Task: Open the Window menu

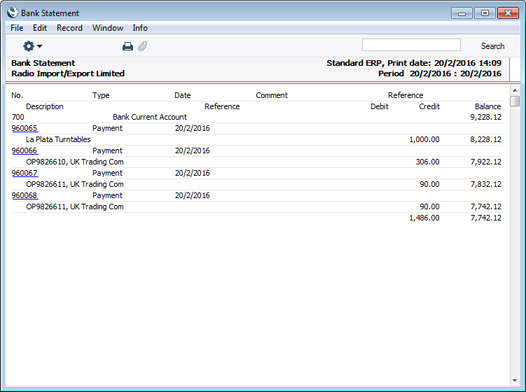Action: 108,28
